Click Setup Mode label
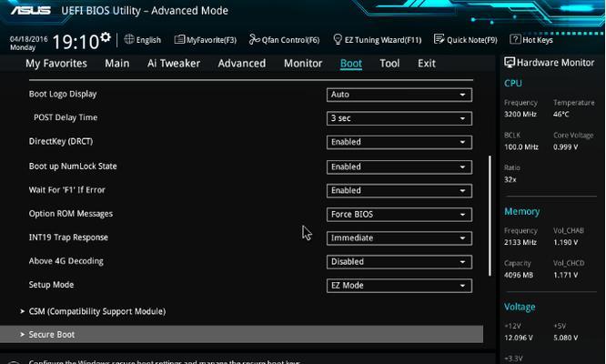Image resolution: width=606 pixels, height=364 pixels. point(51,285)
